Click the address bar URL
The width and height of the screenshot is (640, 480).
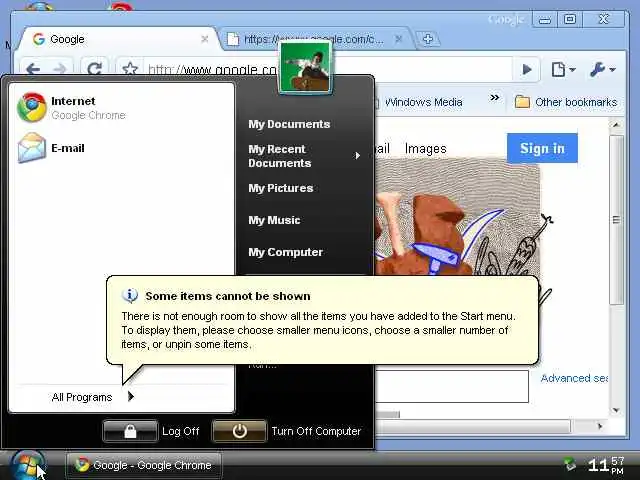pos(213,70)
